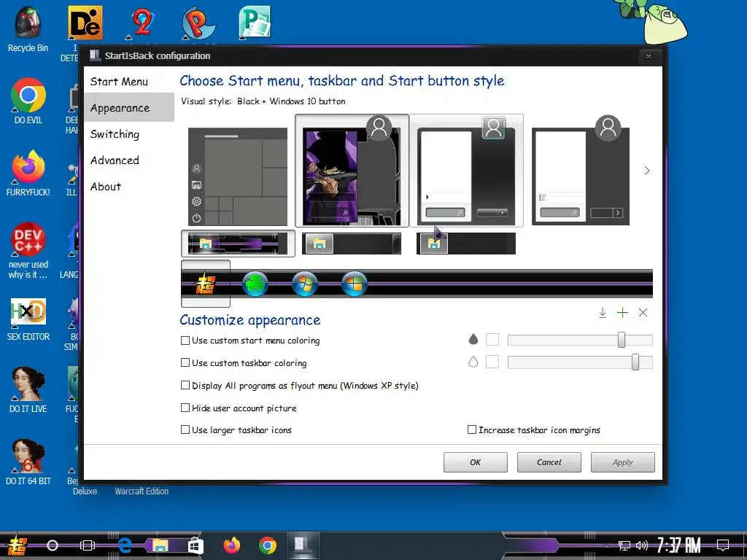
Task: Open the Publisher P desktop icon
Action: pyautogui.click(x=255, y=23)
